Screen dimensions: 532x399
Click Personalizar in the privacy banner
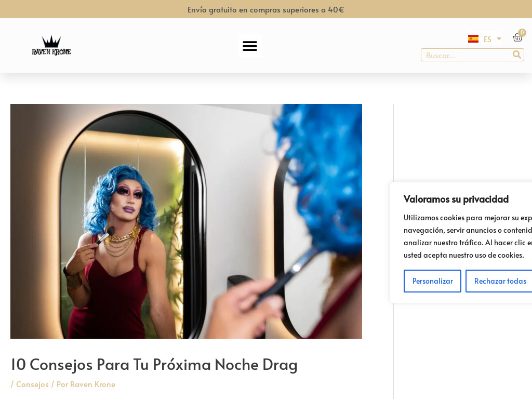click(432, 281)
